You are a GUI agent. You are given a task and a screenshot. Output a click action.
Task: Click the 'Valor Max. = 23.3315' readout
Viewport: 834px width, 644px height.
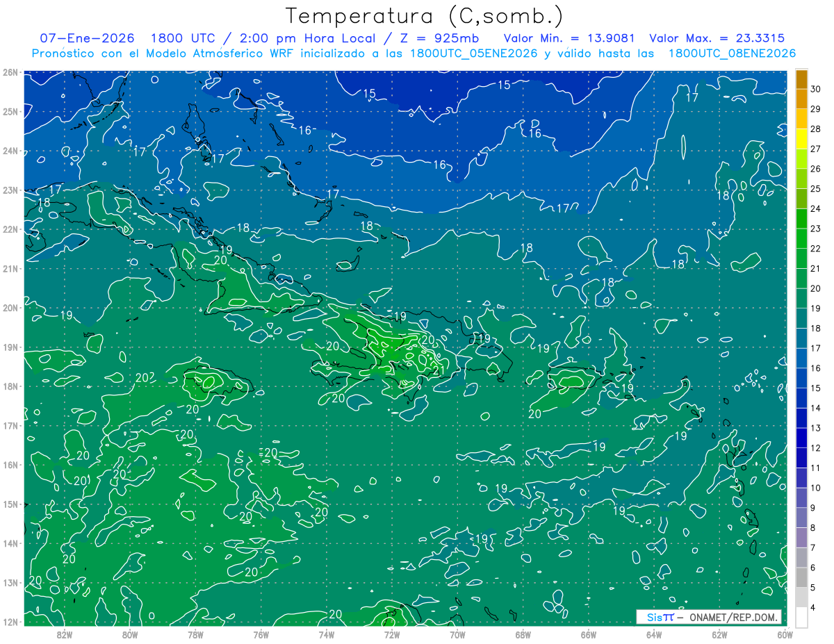tap(717, 38)
